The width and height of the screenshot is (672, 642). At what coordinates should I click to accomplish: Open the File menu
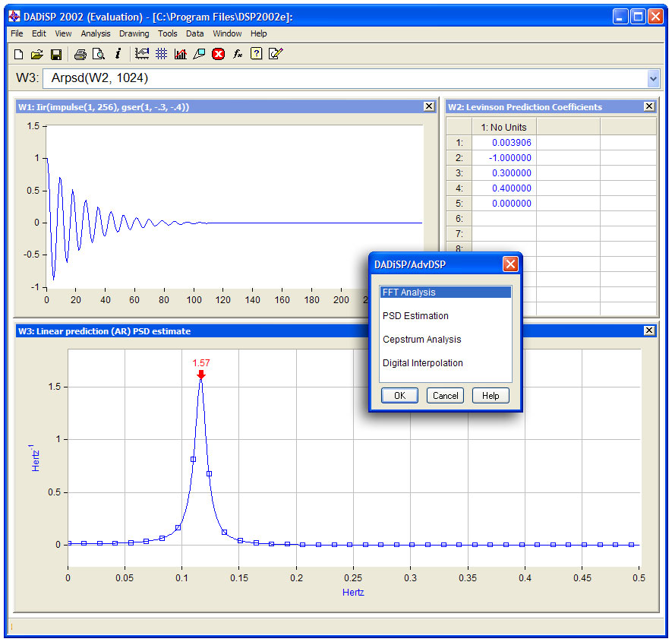coord(17,33)
